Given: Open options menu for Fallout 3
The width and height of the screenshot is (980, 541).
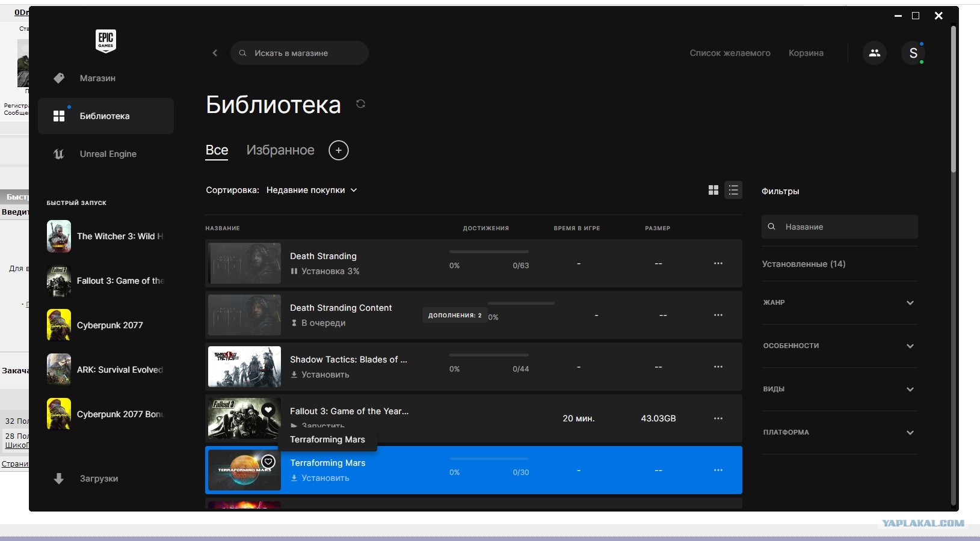Looking at the screenshot, I should tap(718, 418).
